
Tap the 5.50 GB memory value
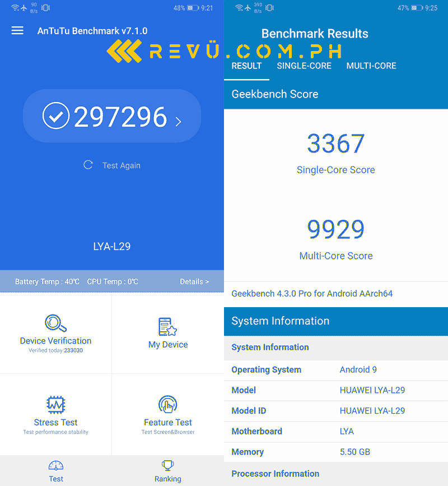[355, 452]
